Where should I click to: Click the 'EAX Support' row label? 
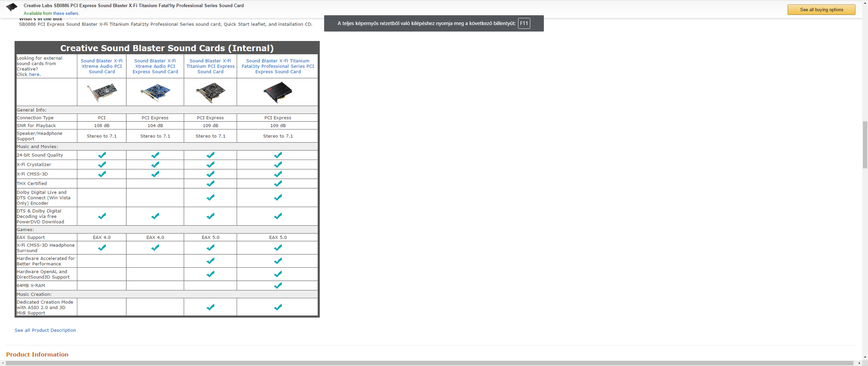point(31,238)
